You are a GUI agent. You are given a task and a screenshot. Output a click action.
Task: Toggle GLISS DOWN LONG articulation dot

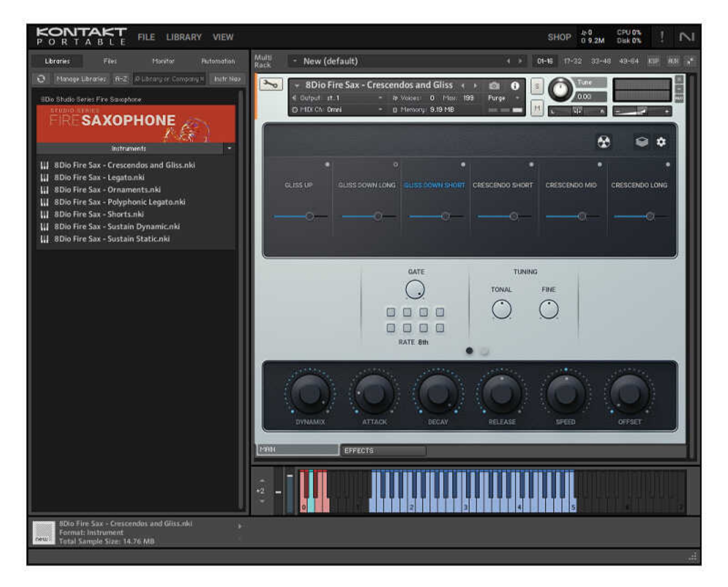(395, 164)
